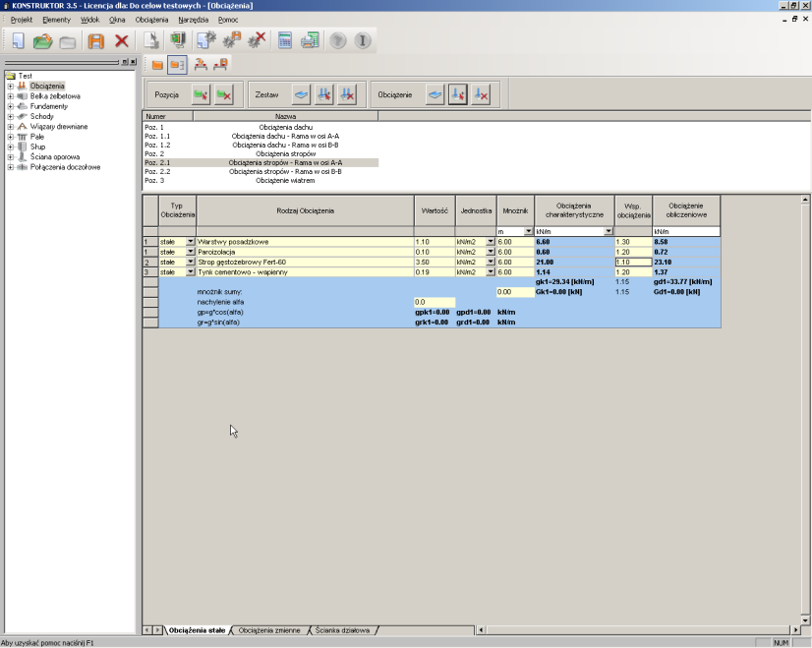Open unit dropdown for Strop gęstożebrowy Fert-60 row
The image size is (812, 648).
tap(490, 263)
